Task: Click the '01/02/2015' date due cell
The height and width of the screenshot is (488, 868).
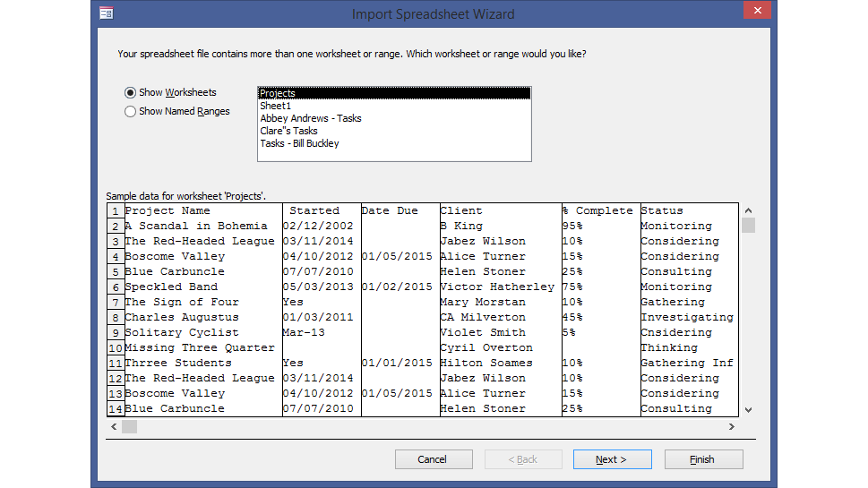Action: pyautogui.click(x=400, y=287)
